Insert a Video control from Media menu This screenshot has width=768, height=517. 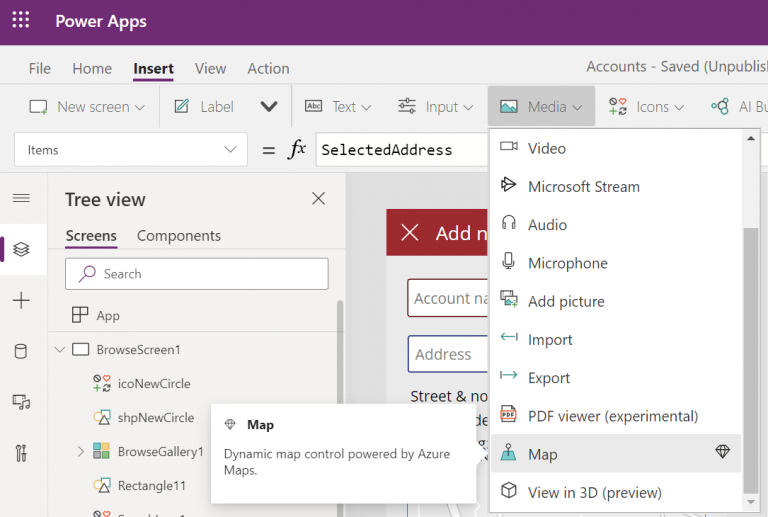(616, 148)
